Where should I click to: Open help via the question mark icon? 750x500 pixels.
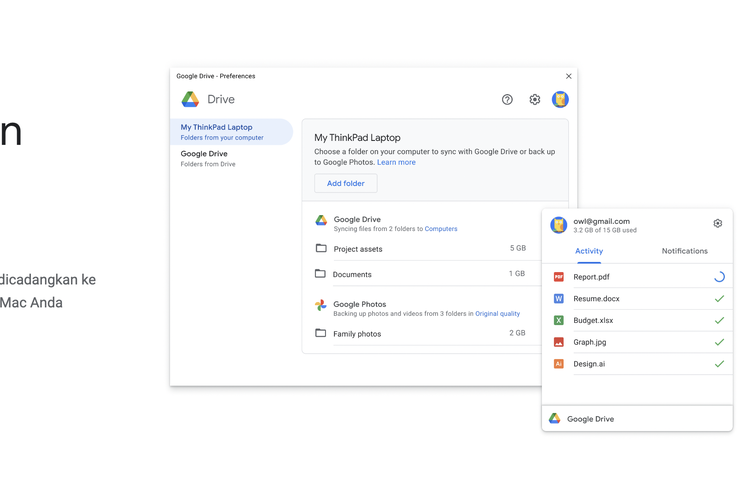coord(507,100)
